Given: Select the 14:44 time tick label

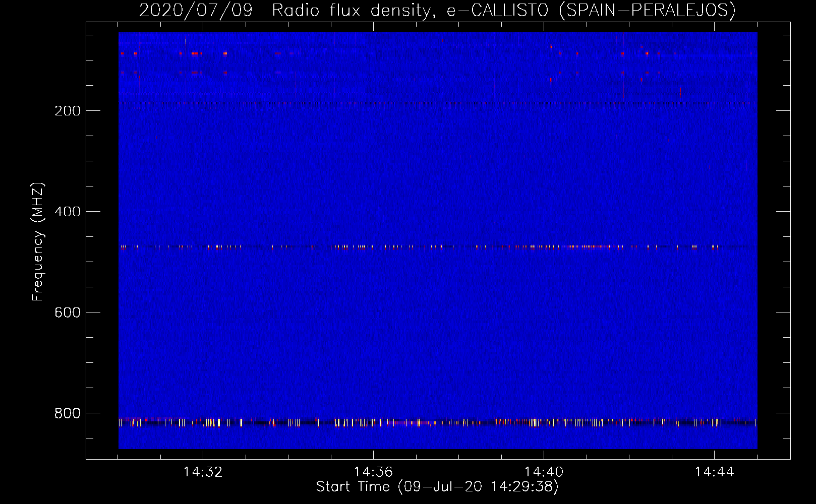Looking at the screenshot, I should (714, 472).
